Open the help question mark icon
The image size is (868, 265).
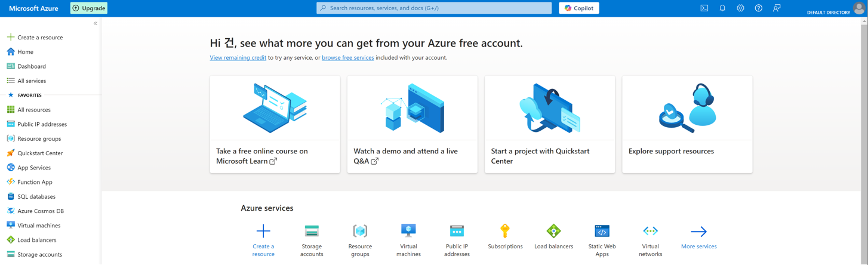pos(758,8)
